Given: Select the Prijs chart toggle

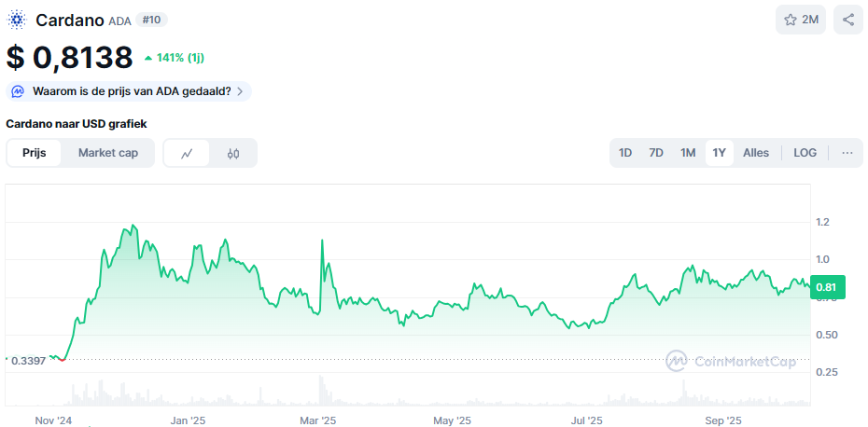Looking at the screenshot, I should tap(35, 153).
